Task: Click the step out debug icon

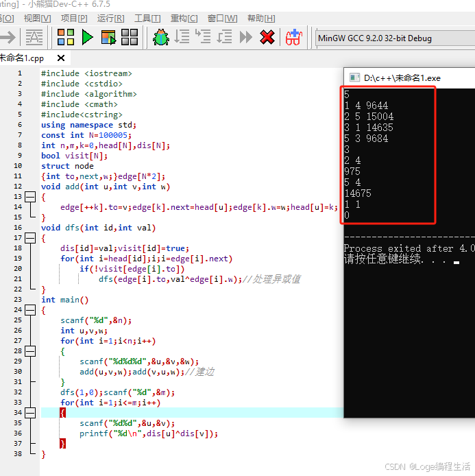Action: [224, 37]
